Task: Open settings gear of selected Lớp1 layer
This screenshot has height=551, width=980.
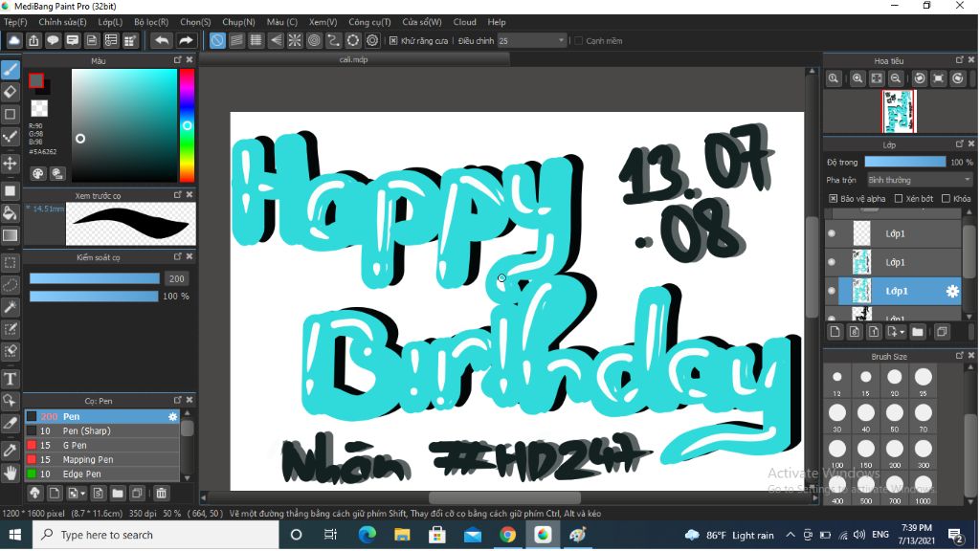Action: click(952, 291)
